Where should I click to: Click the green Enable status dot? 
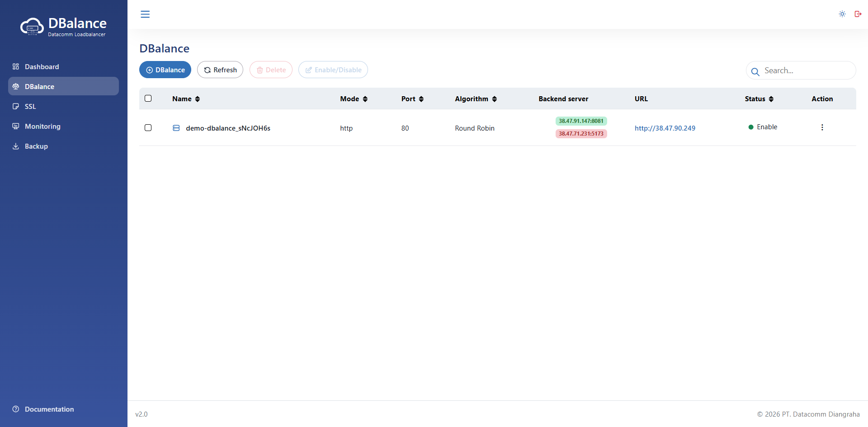tap(751, 127)
